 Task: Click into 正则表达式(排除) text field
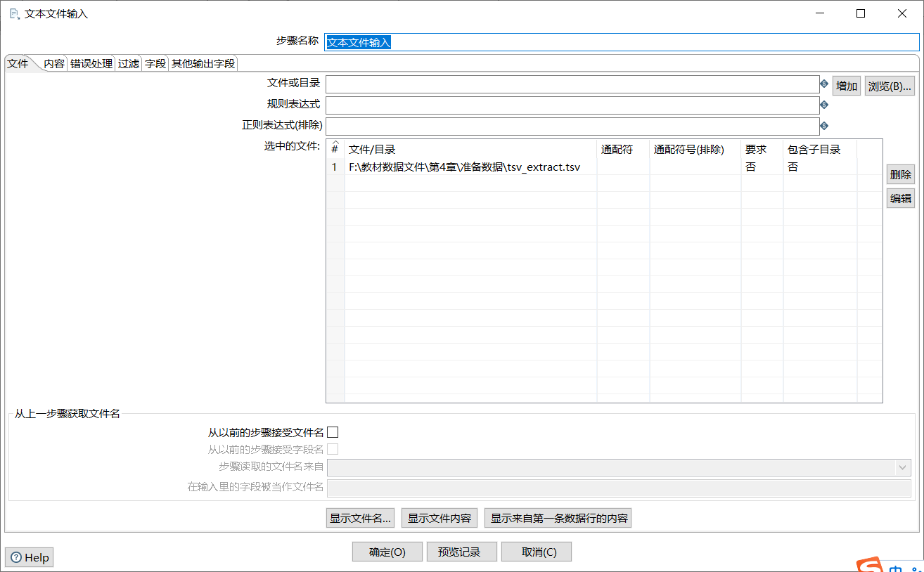(572, 126)
